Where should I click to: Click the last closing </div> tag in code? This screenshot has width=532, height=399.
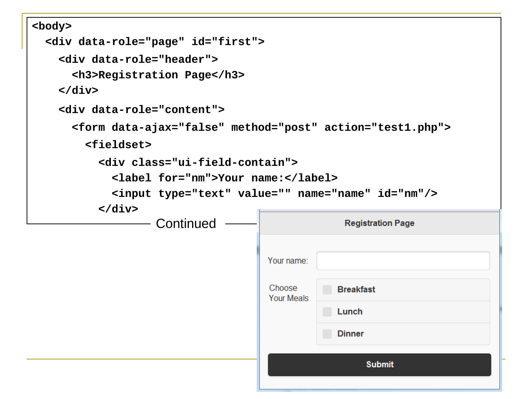[x=118, y=209]
